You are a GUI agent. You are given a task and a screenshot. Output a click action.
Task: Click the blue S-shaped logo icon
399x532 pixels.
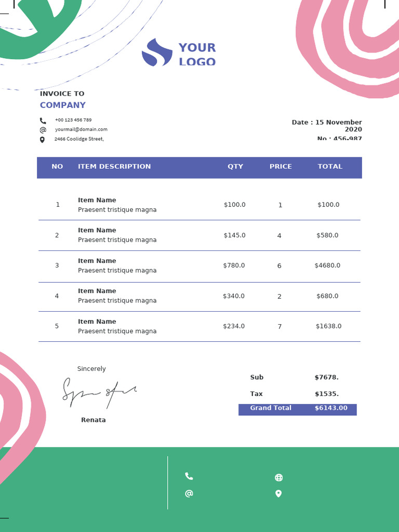point(157,52)
